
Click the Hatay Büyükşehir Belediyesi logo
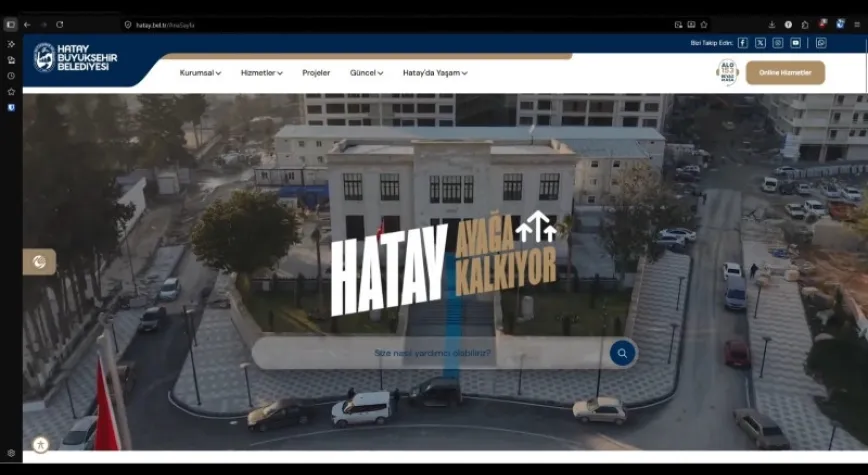click(x=75, y=58)
